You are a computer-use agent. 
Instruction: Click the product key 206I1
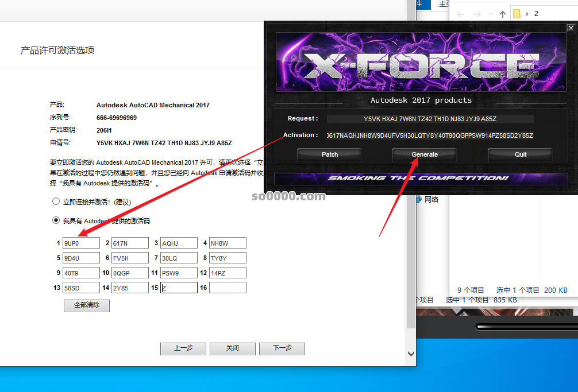[x=104, y=130]
